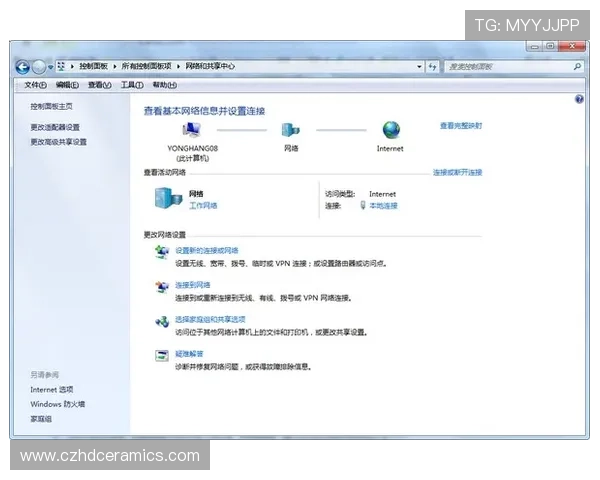This screenshot has height=480, width=600.
Task: Click the magnifier search icon
Action: pyautogui.click(x=577, y=66)
